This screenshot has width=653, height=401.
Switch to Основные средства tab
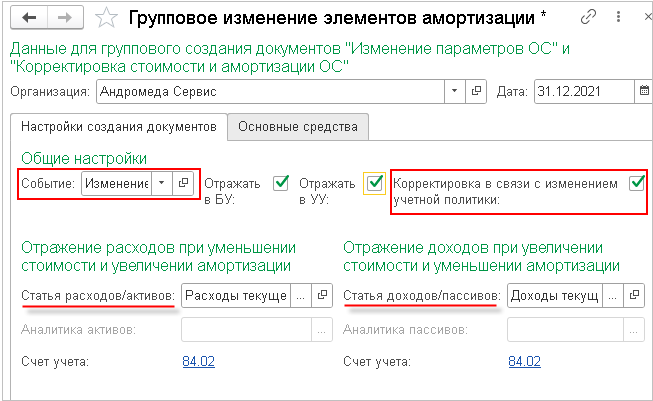click(298, 127)
